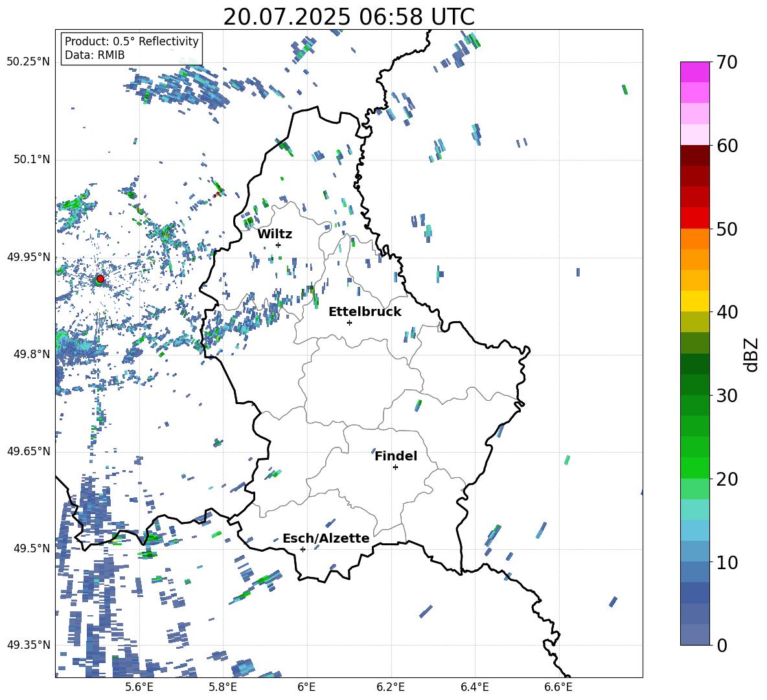Click the dark maroon colorbar band below 60
Image resolution: width=767 pixels, height=700 pixels.
tap(695, 155)
